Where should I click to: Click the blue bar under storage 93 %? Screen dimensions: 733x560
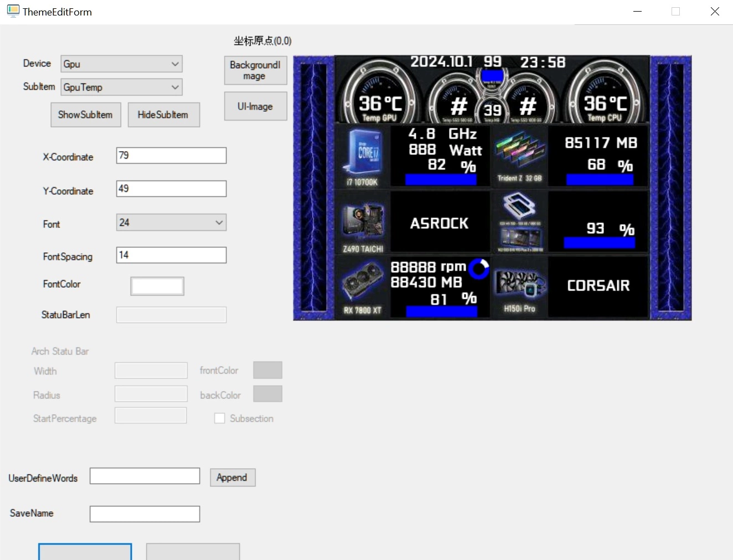coord(600,242)
